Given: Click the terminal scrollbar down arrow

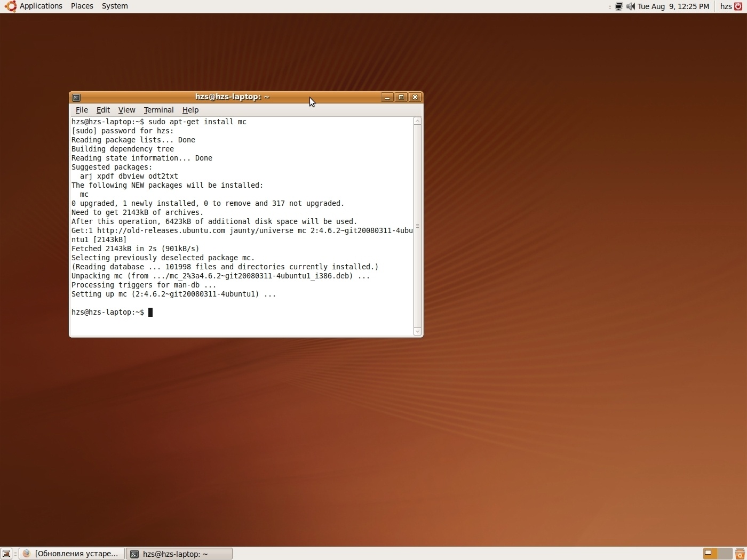Looking at the screenshot, I should point(418,332).
